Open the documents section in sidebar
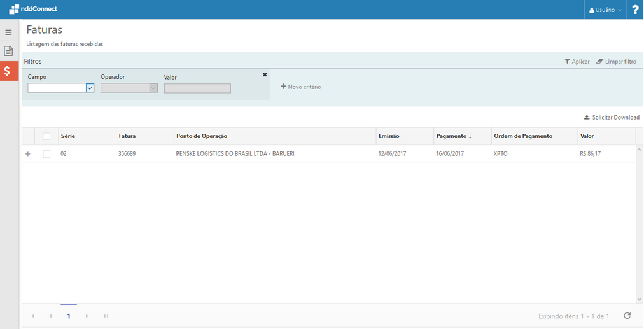The width and height of the screenshot is (644, 329). pyautogui.click(x=8, y=51)
